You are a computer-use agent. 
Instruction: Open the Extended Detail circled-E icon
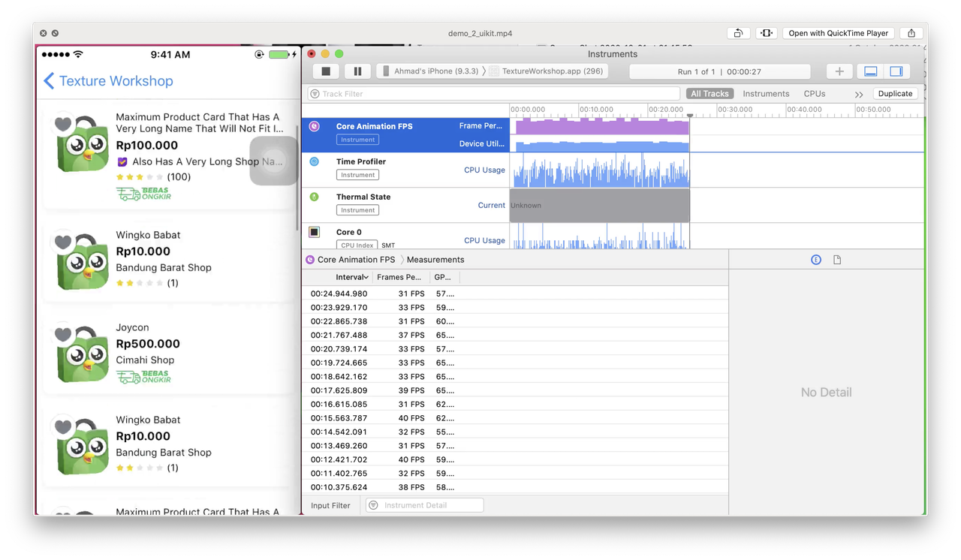tap(816, 259)
